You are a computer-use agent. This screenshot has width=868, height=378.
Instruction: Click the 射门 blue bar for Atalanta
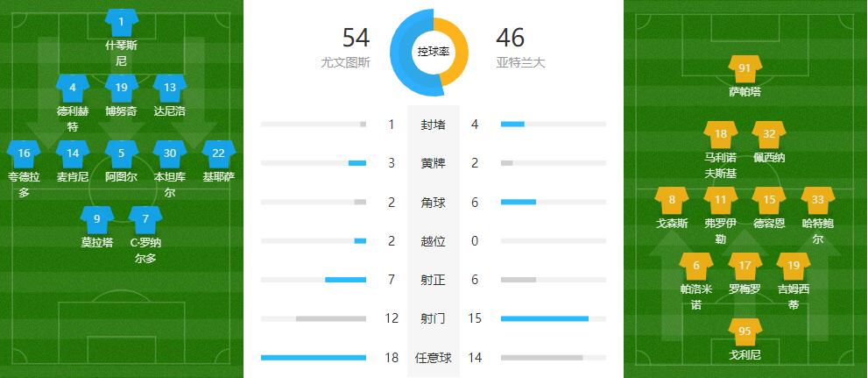(x=544, y=319)
